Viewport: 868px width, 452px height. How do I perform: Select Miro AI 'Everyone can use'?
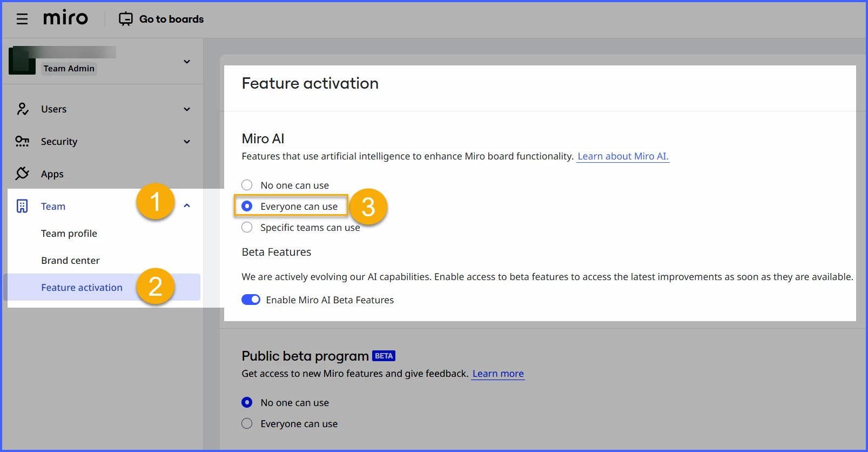click(x=247, y=206)
